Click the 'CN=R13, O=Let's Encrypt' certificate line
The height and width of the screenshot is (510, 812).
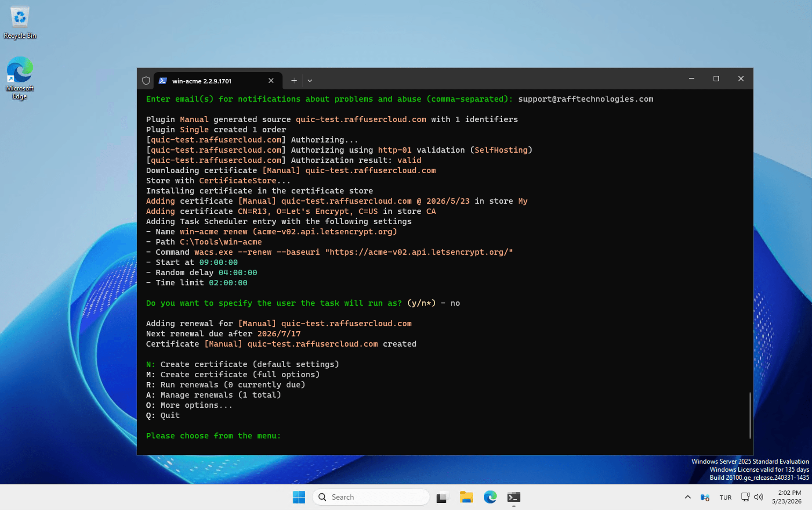(x=291, y=211)
